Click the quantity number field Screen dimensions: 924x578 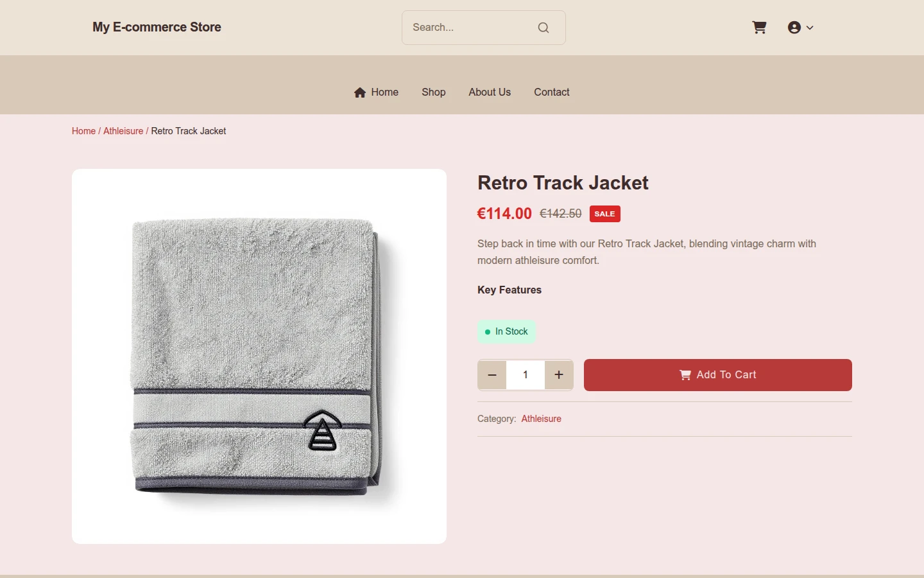[x=526, y=375]
